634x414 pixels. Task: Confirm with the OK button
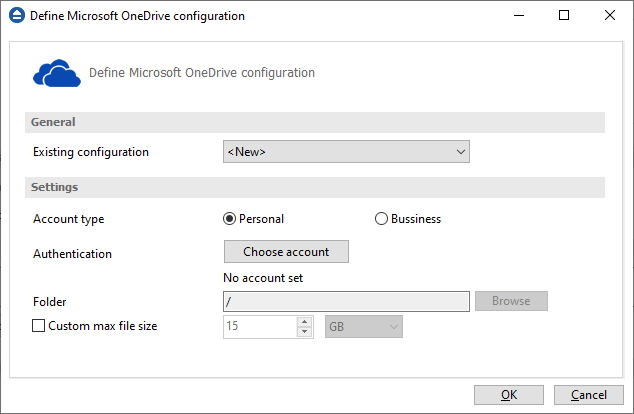(509, 395)
